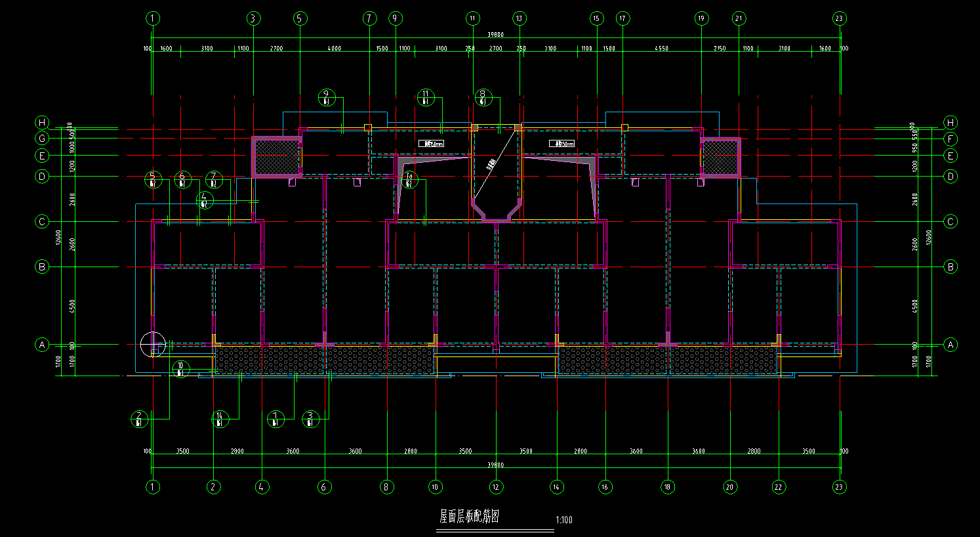Select grid axis bubble 3
Screen dimensions: 980x537
coord(254,18)
